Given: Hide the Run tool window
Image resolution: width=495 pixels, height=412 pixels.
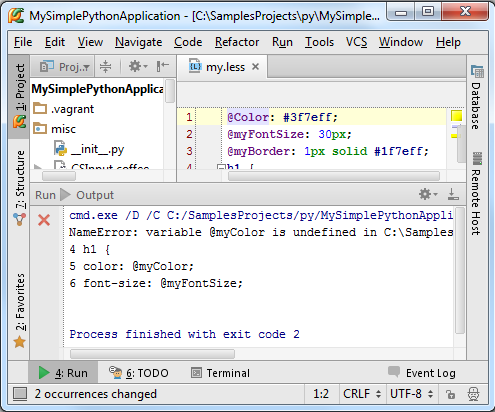Looking at the screenshot, I should click(x=453, y=194).
